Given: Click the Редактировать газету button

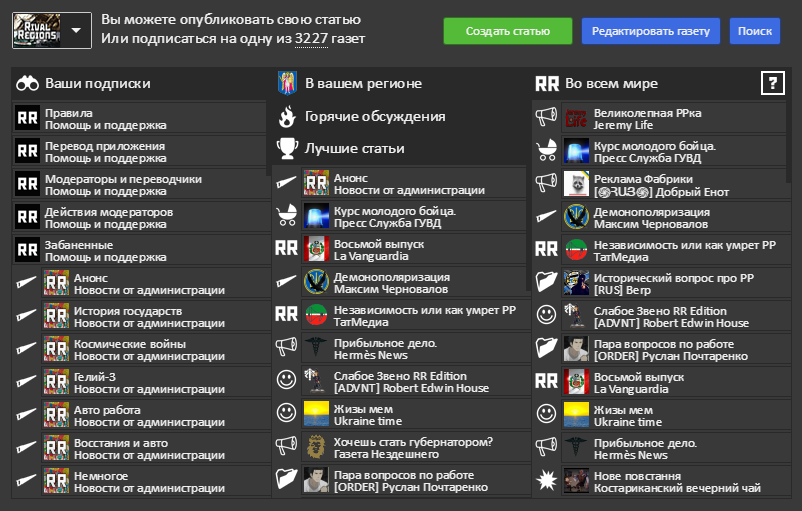Looking at the screenshot, I should click(x=650, y=31).
